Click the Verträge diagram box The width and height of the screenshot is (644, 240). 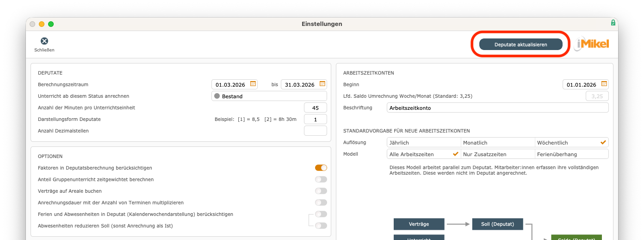419,224
